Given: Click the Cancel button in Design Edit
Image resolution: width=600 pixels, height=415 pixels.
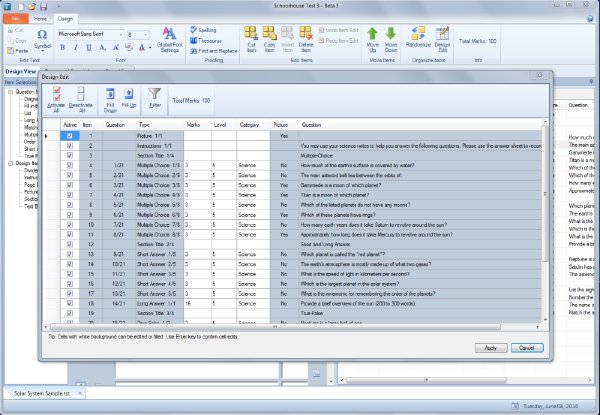Looking at the screenshot, I should (x=527, y=348).
